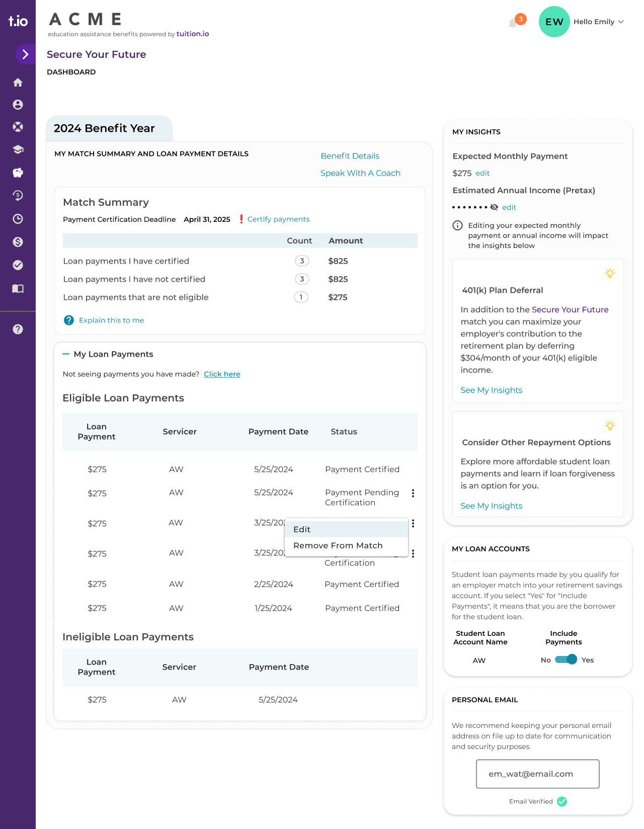Image resolution: width=644 pixels, height=829 pixels.
Task: Open the Benefit Details link
Action: coord(350,156)
